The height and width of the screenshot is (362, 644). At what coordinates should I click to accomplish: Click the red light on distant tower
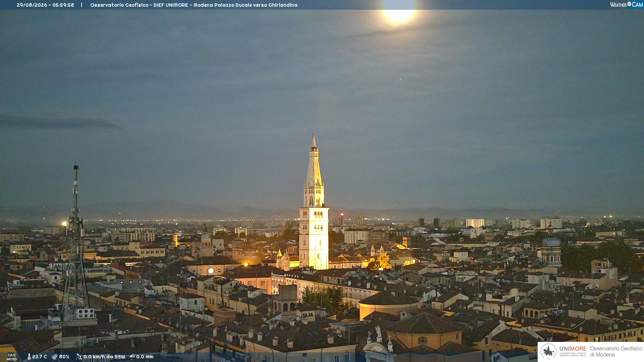pos(342,214)
